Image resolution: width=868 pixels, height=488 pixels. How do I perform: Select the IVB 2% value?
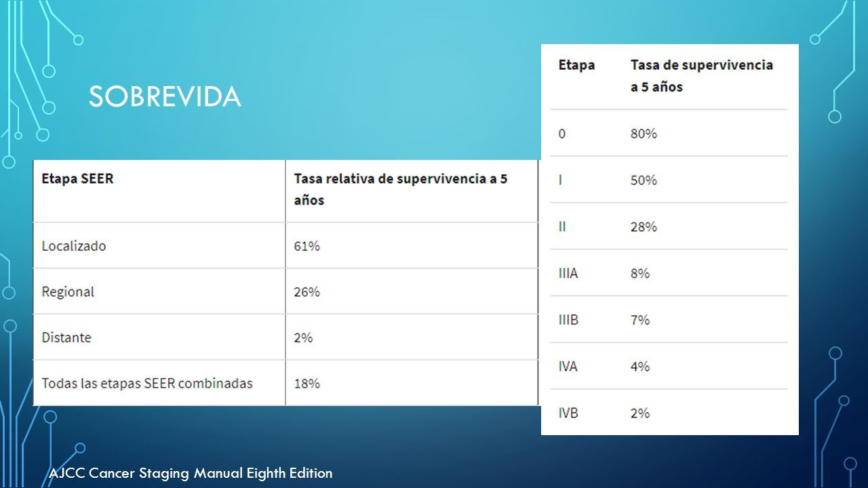640,413
